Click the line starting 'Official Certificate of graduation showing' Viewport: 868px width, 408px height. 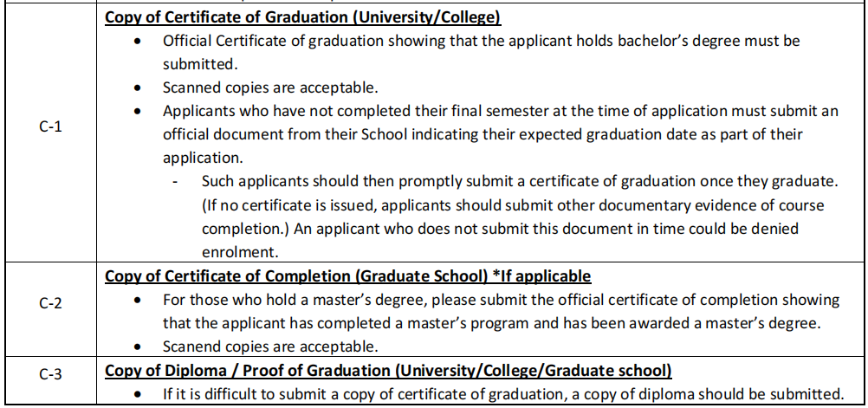click(481, 41)
